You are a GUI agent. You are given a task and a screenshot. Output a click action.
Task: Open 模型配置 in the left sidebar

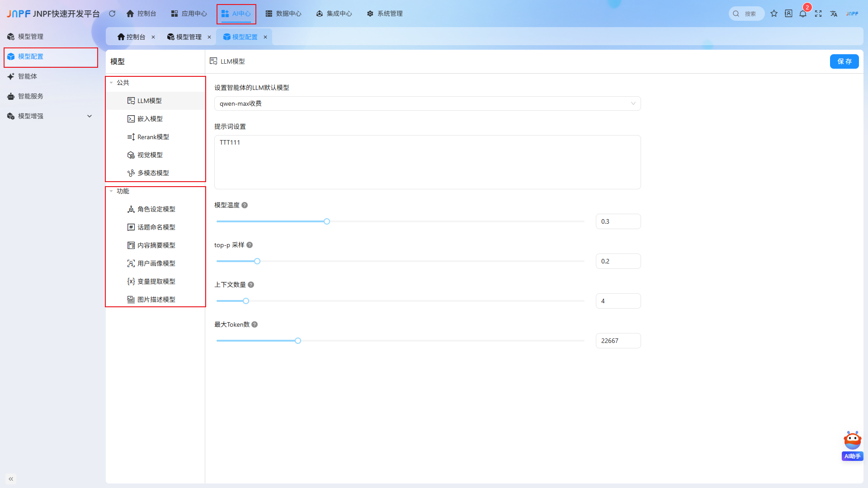click(51, 56)
